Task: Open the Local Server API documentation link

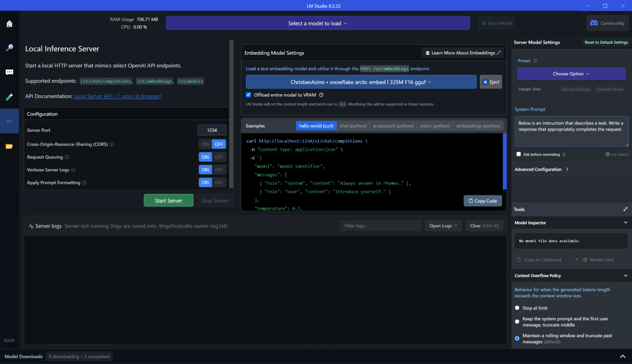Action: (x=117, y=96)
